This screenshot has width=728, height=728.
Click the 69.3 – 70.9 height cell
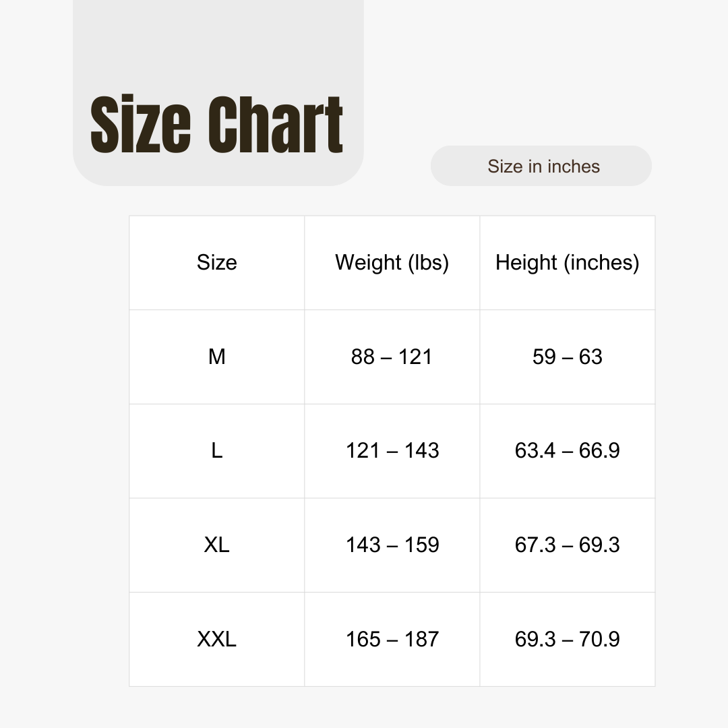click(568, 640)
